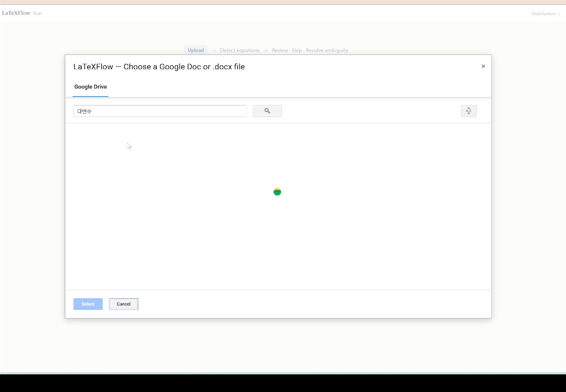Image resolution: width=566 pixels, height=392 pixels.
Task: Click the Scan label next to LaTeXFlow
Action: [x=38, y=14]
